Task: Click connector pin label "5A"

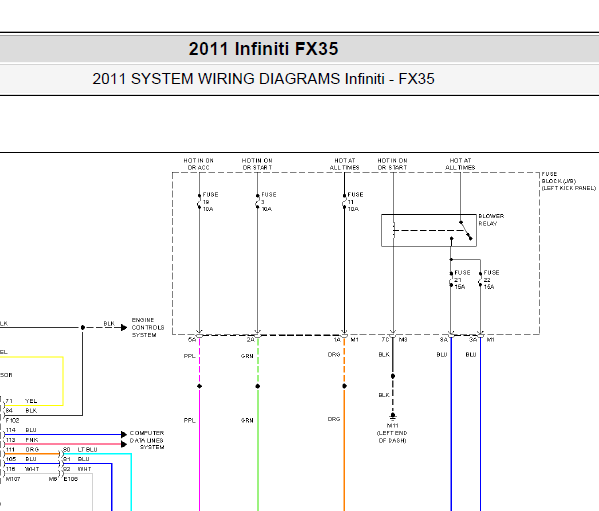Action: coord(192,340)
